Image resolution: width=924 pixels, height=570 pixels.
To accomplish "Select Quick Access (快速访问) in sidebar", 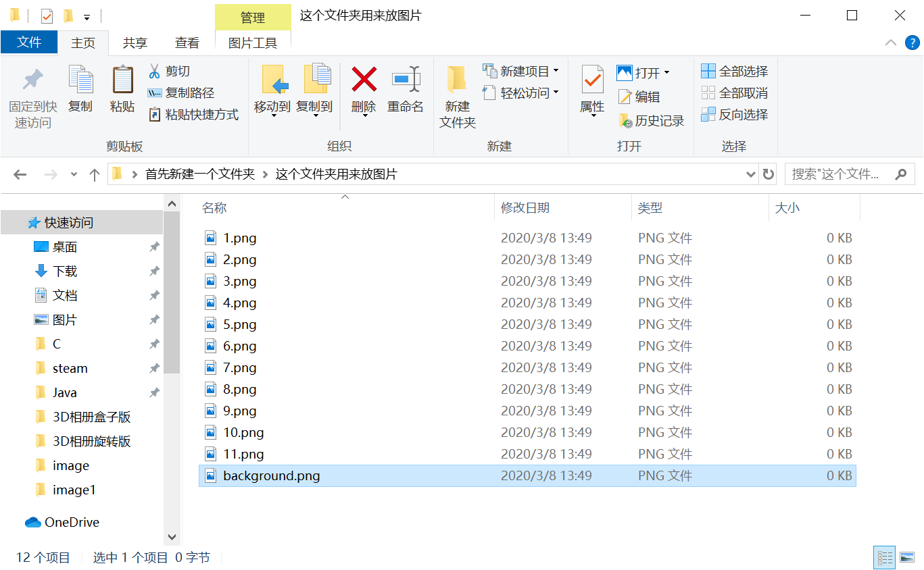I will click(81, 222).
